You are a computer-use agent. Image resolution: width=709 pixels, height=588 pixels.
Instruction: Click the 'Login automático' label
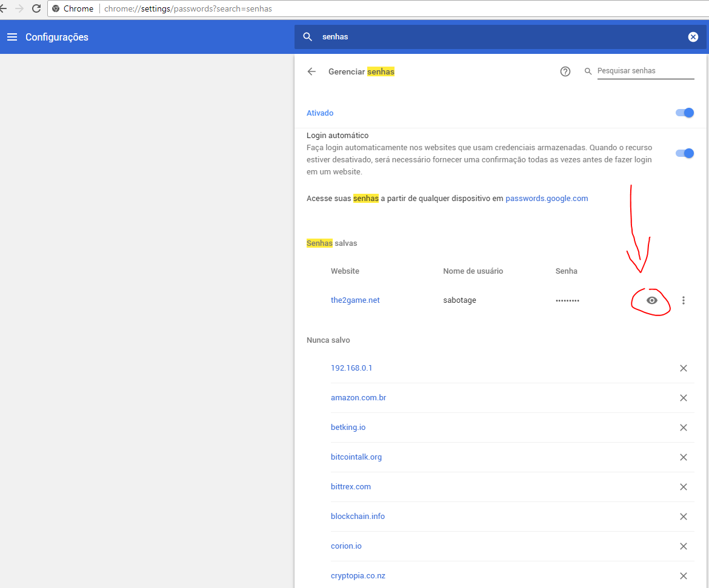click(x=338, y=136)
